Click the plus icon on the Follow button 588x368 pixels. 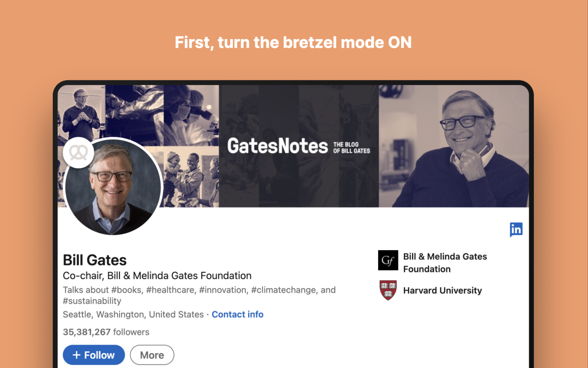pos(77,355)
